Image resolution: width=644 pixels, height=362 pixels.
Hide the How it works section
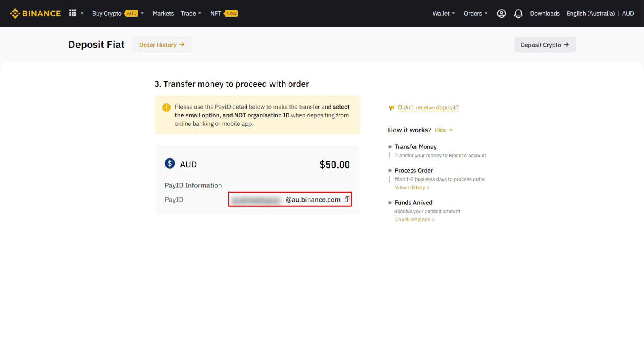(x=444, y=130)
